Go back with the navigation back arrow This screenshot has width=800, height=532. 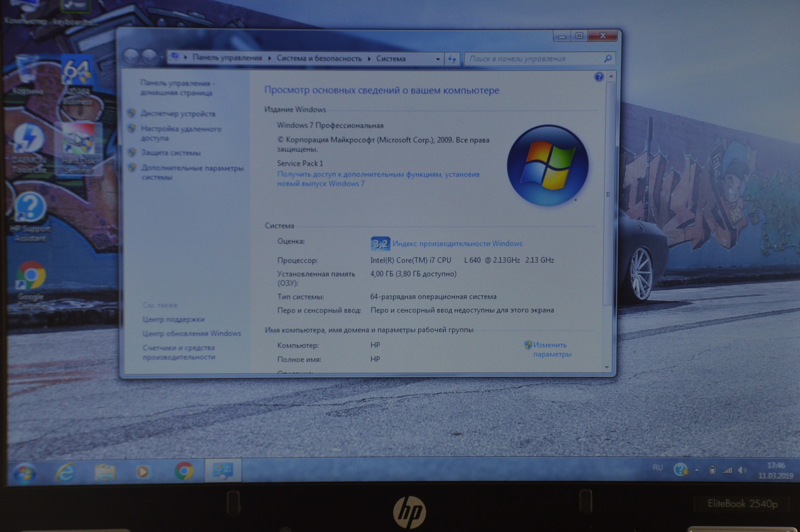click(x=132, y=57)
